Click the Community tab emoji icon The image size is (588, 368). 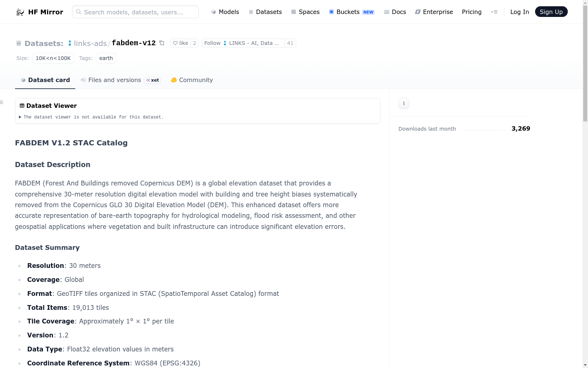[x=174, y=80]
